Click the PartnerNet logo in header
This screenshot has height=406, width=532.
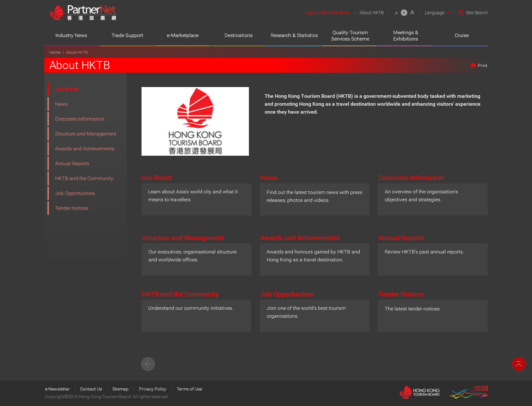point(83,13)
